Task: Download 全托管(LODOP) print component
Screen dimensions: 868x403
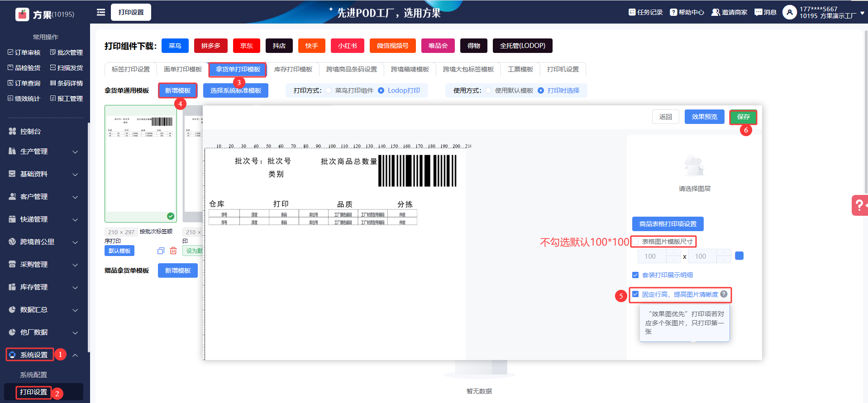Action: (x=523, y=46)
